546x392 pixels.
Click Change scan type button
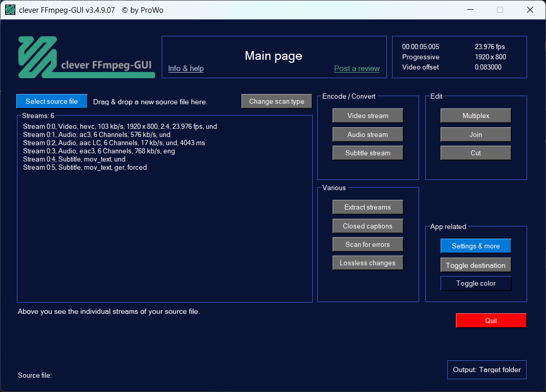coord(276,101)
